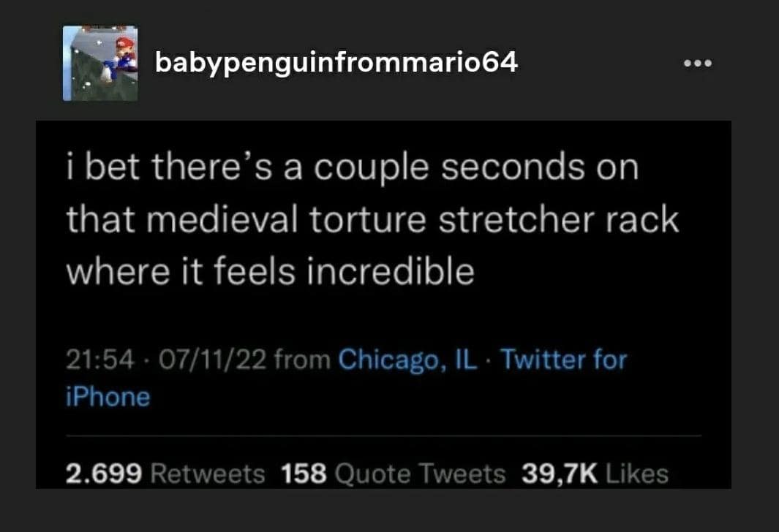The image size is (779, 532).
Task: Click the word "iPhone" on the wrapped line
Action: point(108,397)
